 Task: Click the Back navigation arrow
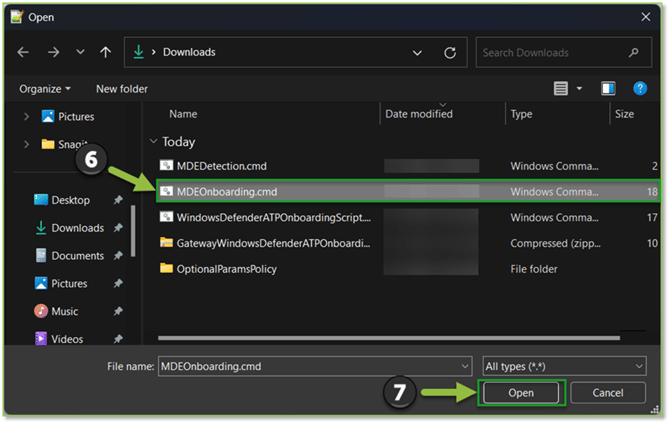click(24, 52)
